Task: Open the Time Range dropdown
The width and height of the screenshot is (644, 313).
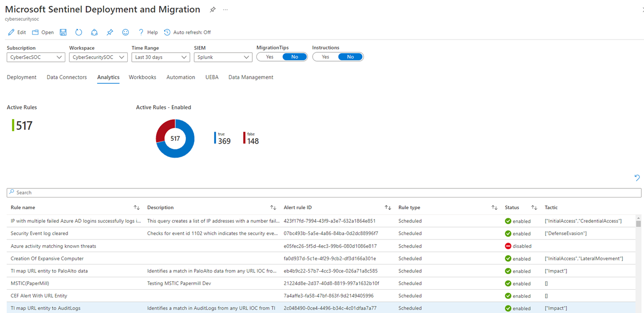Action: tap(161, 57)
